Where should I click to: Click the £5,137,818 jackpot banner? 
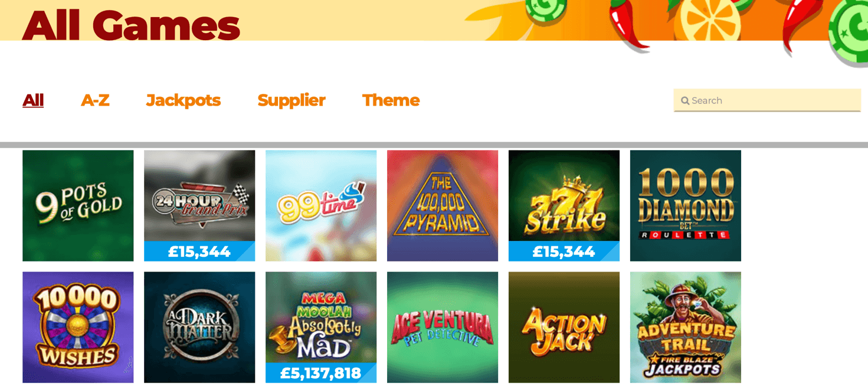[321, 373]
